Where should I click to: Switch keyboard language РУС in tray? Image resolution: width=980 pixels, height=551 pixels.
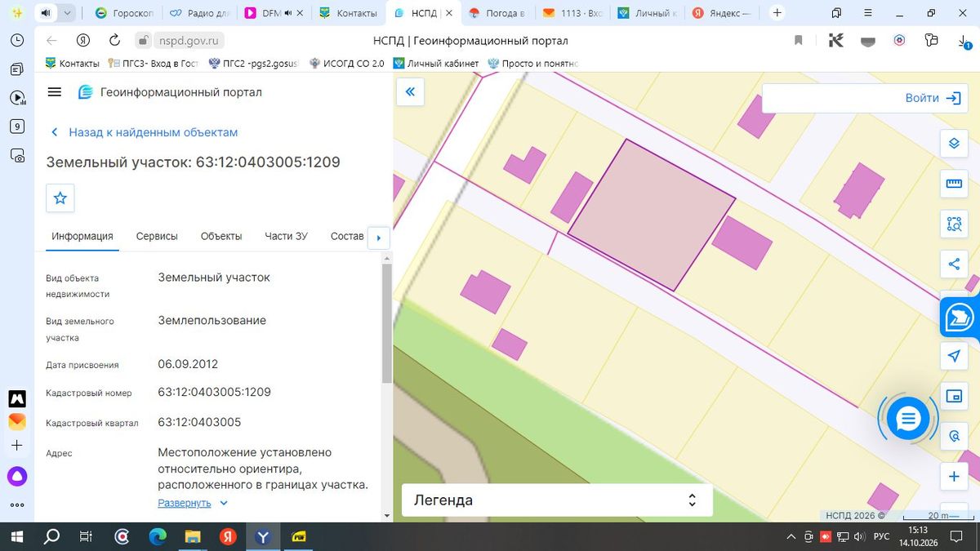pyautogui.click(x=881, y=536)
